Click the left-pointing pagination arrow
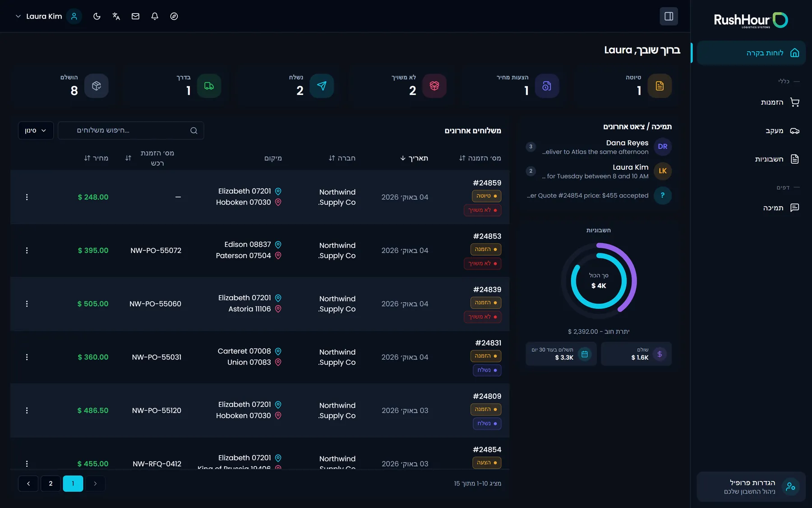The height and width of the screenshot is (508, 812). pyautogui.click(x=28, y=484)
